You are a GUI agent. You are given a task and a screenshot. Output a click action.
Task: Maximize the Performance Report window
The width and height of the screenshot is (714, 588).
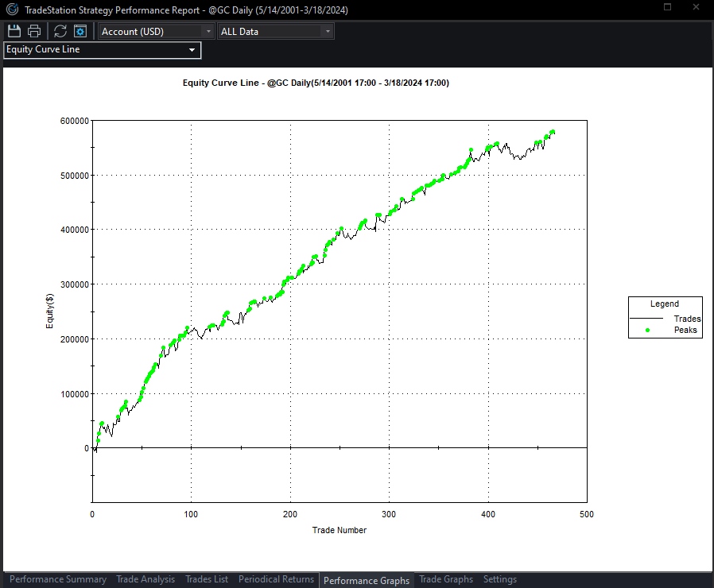pyautogui.click(x=668, y=7)
